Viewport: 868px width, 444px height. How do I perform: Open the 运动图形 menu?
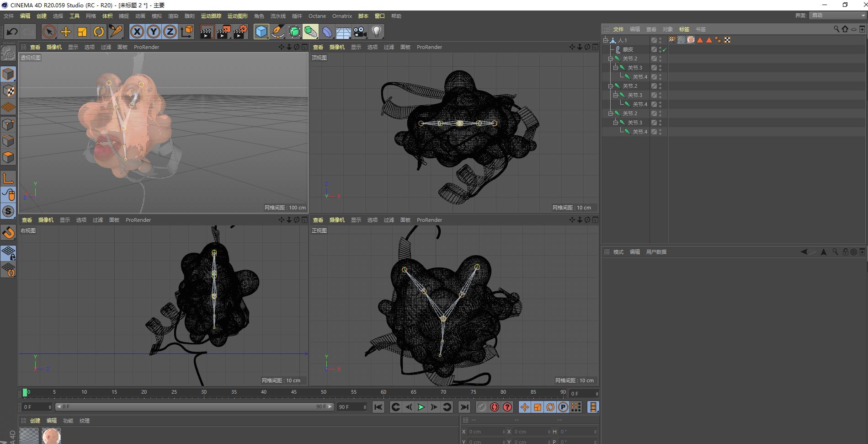[x=237, y=16]
